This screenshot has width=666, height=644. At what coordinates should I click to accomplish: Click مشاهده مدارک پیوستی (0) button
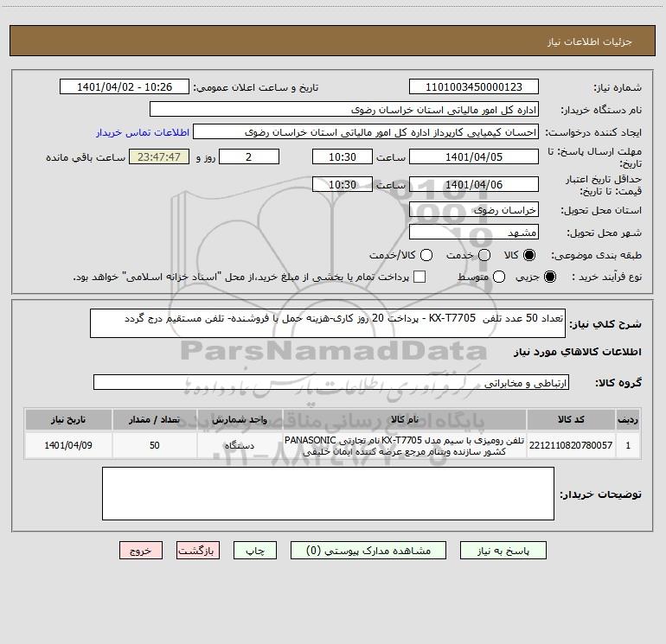click(x=368, y=550)
